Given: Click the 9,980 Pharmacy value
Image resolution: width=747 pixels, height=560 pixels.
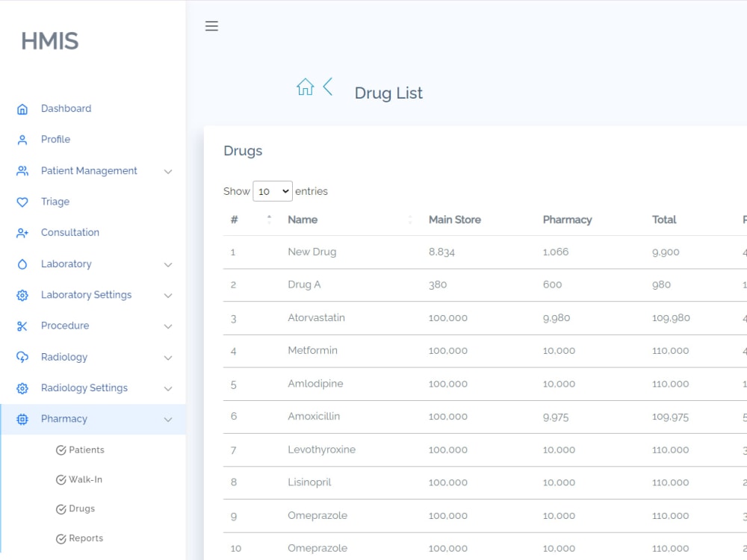Looking at the screenshot, I should point(557,318).
